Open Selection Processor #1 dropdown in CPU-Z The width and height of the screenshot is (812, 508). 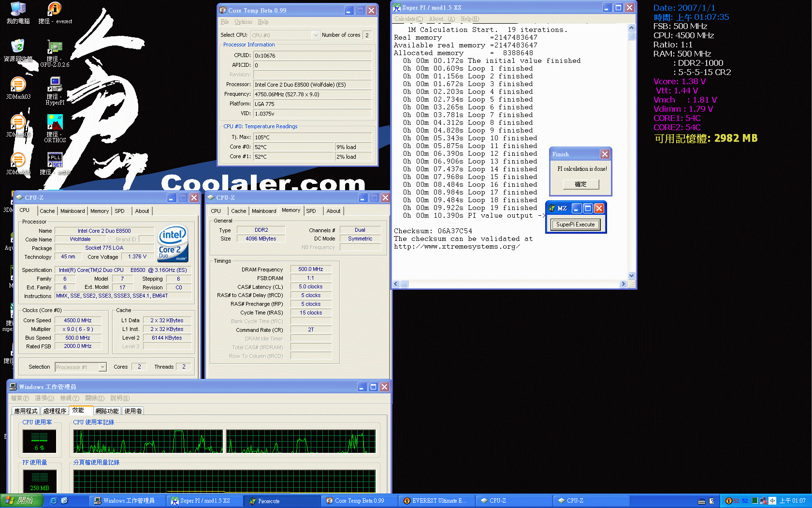[x=80, y=367]
